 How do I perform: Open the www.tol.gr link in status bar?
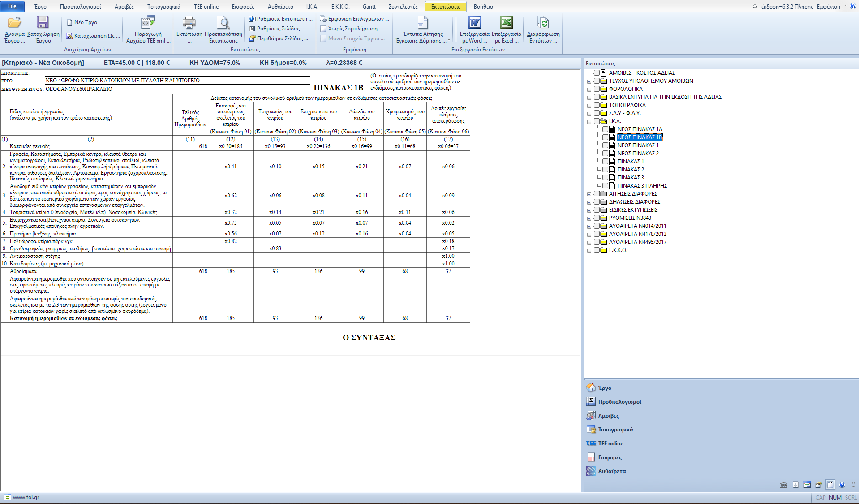[x=26, y=497]
